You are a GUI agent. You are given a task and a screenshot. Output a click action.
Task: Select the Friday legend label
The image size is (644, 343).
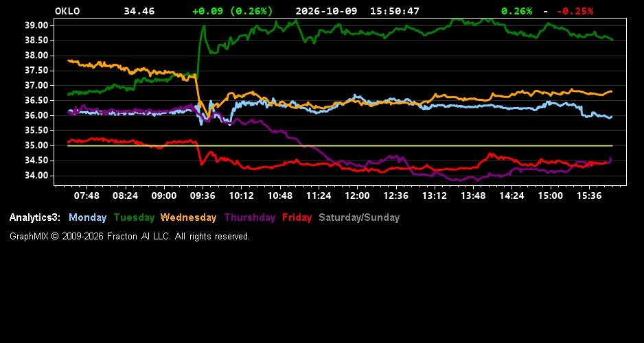297,218
